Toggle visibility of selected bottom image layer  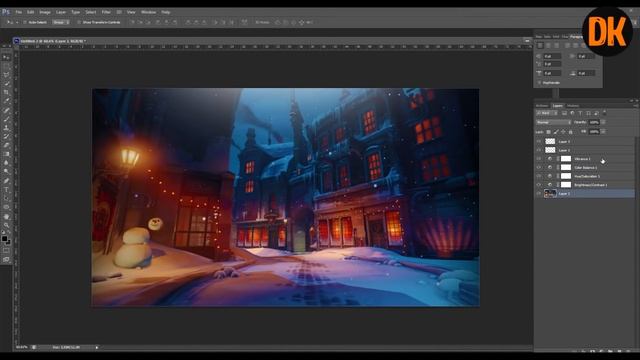pyautogui.click(x=539, y=193)
